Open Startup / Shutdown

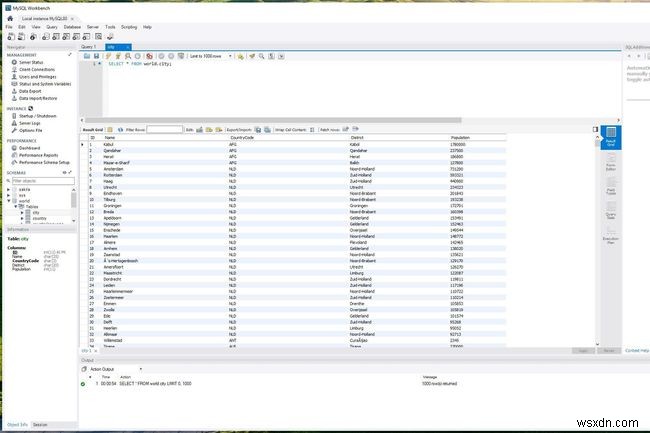(x=37, y=116)
